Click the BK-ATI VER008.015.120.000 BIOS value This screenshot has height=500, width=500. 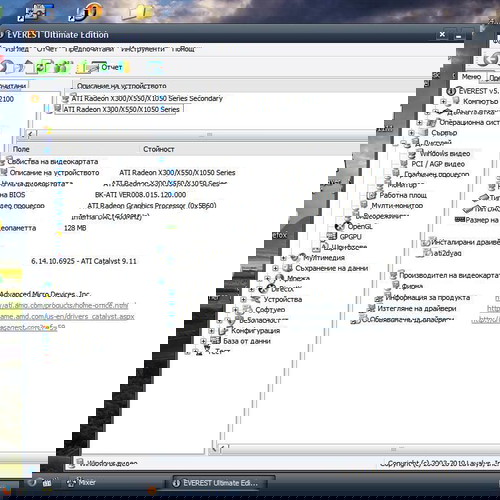coord(140,195)
